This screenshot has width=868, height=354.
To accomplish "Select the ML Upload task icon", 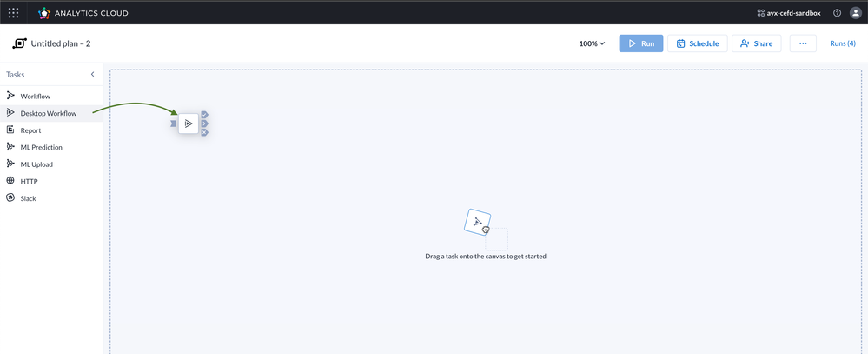I will point(10,164).
